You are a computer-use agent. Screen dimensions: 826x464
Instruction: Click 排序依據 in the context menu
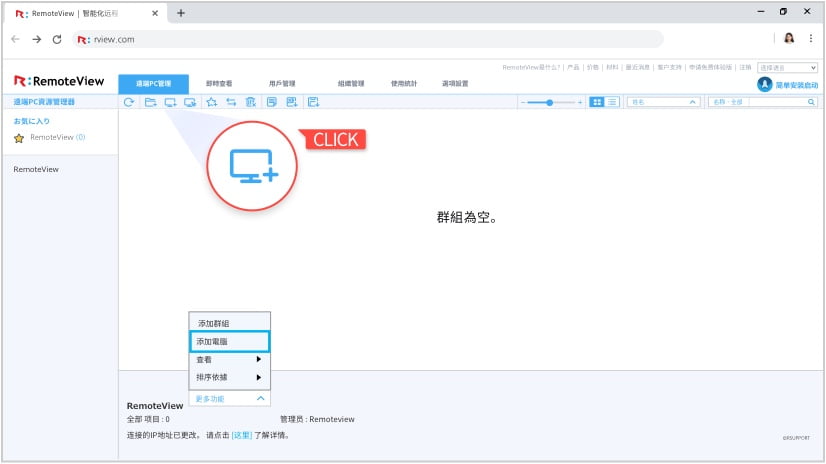(x=230, y=377)
